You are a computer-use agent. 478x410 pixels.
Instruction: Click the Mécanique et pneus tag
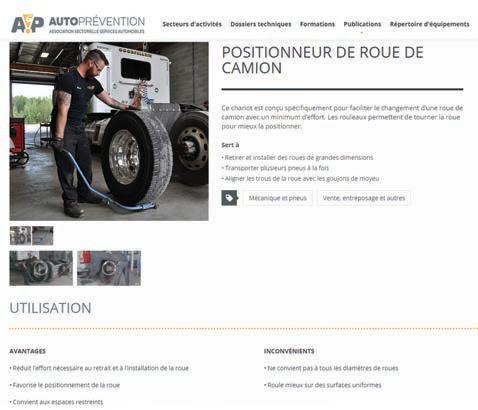278,198
